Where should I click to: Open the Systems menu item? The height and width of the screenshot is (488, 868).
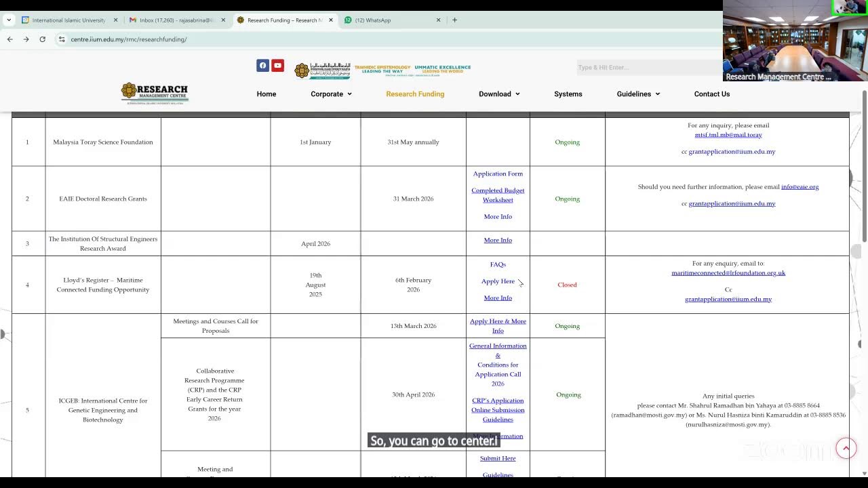point(568,94)
